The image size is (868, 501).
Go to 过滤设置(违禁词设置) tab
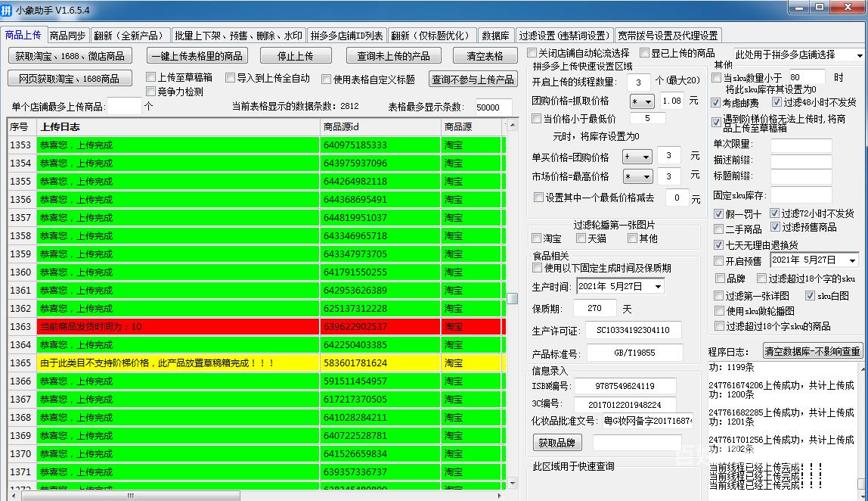tap(564, 36)
